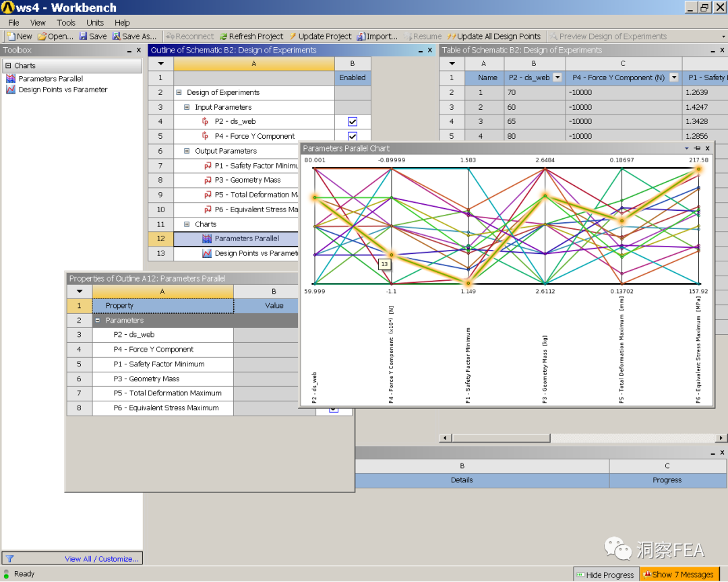Open the Tools menu
The image size is (728, 582).
(66, 22)
